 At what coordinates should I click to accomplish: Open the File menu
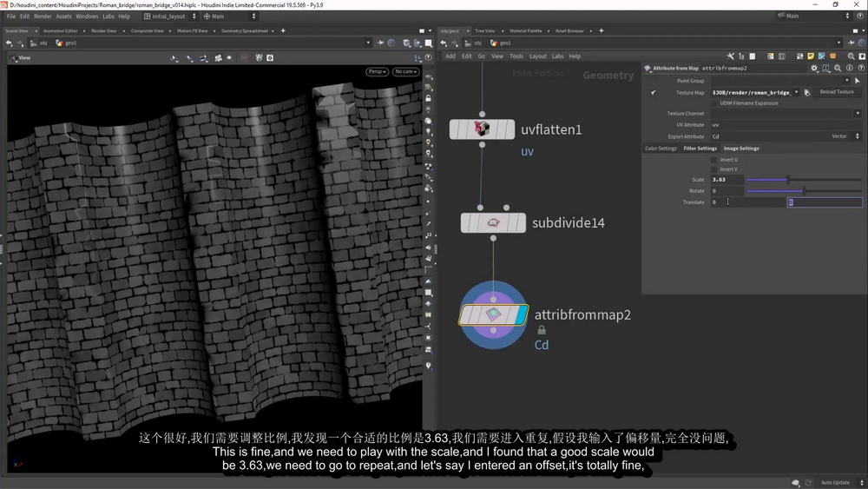click(11, 16)
